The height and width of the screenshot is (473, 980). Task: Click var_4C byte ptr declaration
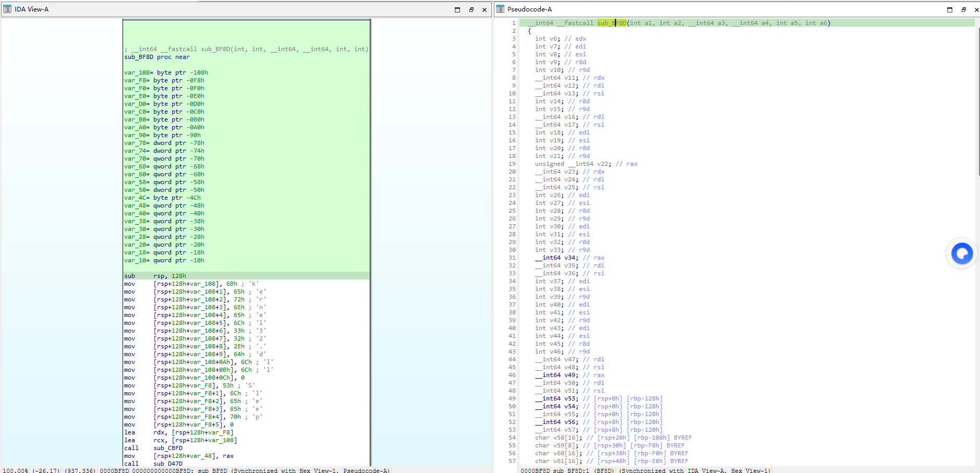162,198
